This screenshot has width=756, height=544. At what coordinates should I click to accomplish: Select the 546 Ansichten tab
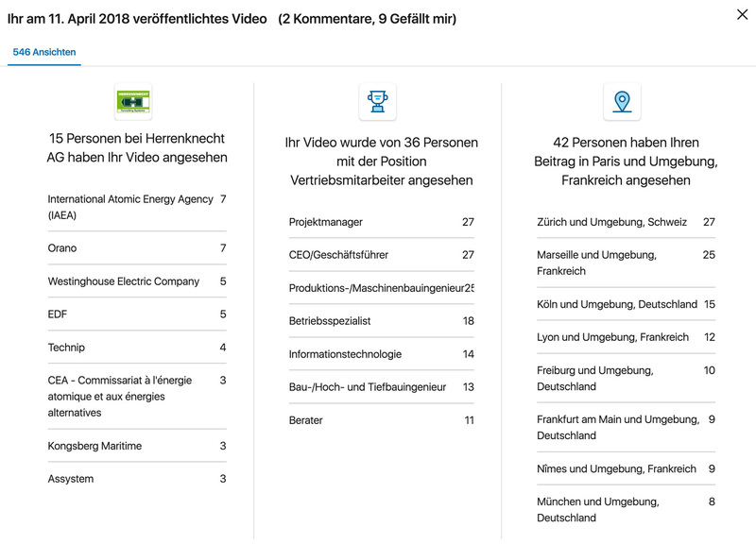click(x=44, y=52)
